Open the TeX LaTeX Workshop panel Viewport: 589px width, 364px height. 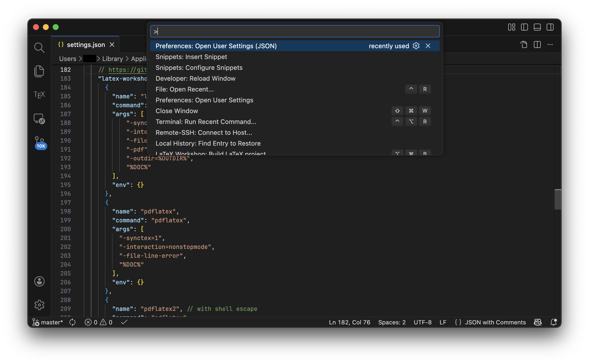[x=39, y=94]
